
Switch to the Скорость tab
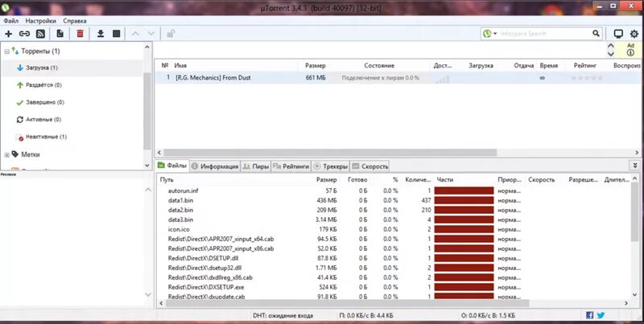coord(370,166)
